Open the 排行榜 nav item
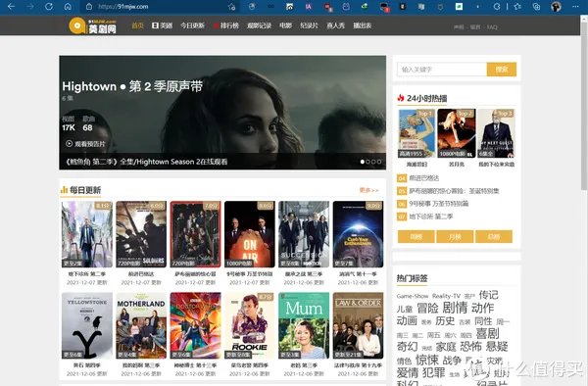Image resolution: width=588 pixels, height=386 pixels. pyautogui.click(x=226, y=25)
